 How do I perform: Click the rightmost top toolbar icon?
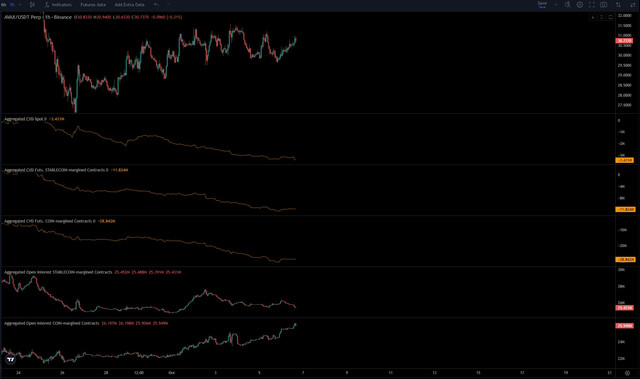[633, 4]
